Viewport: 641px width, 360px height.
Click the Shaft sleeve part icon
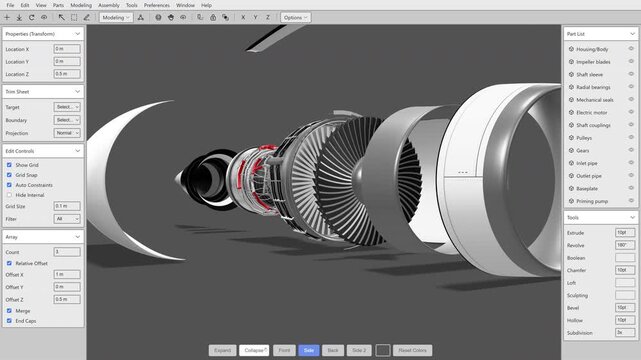point(572,74)
